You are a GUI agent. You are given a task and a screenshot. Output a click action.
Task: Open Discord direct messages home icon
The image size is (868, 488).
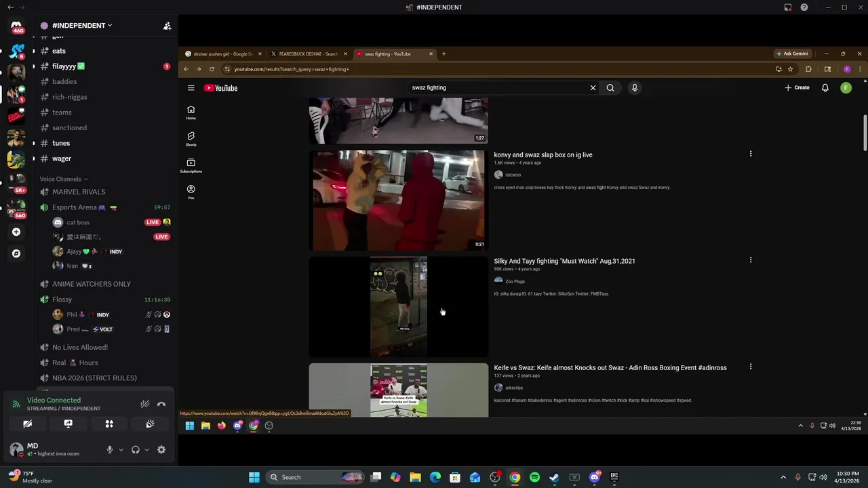pyautogui.click(x=16, y=26)
